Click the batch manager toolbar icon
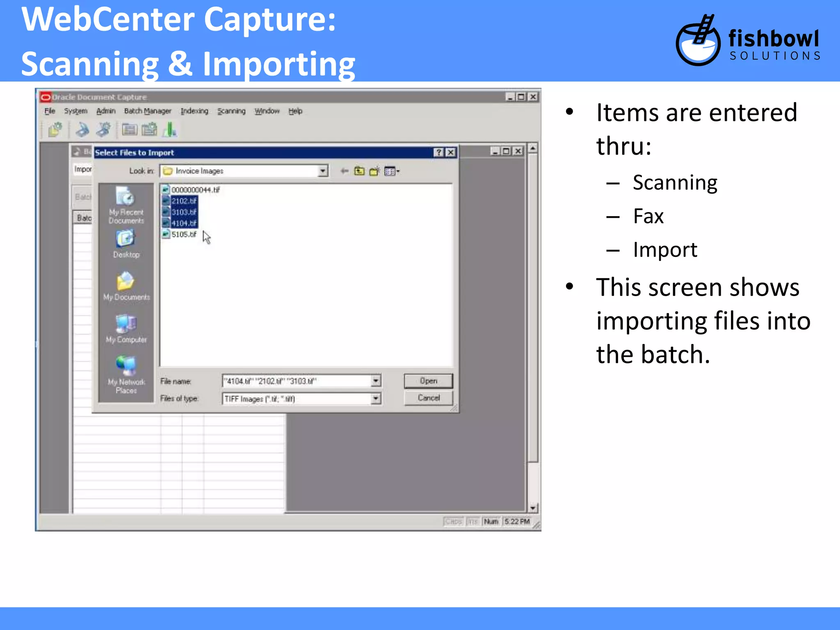Viewport: 840px width, 630px height. click(149, 130)
